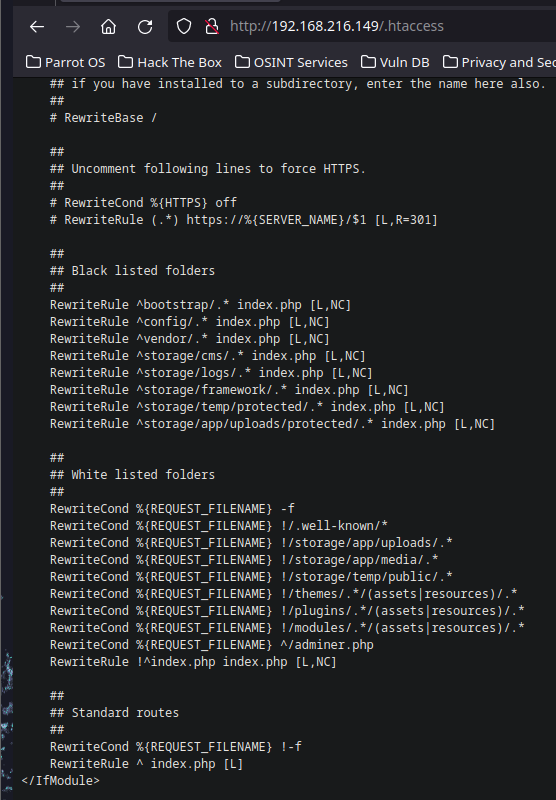
Task: Click the forward navigation arrow
Action: [x=73, y=27]
